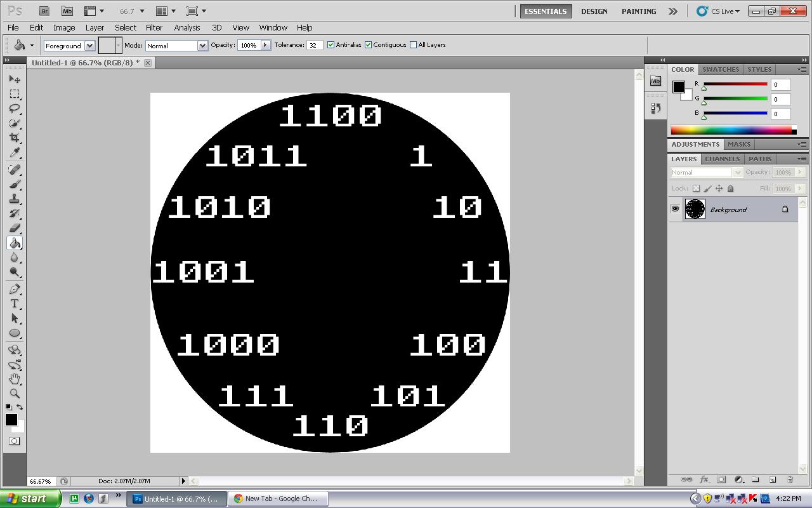The image size is (812, 508).
Task: Open the Analysis menu
Action: 187,27
